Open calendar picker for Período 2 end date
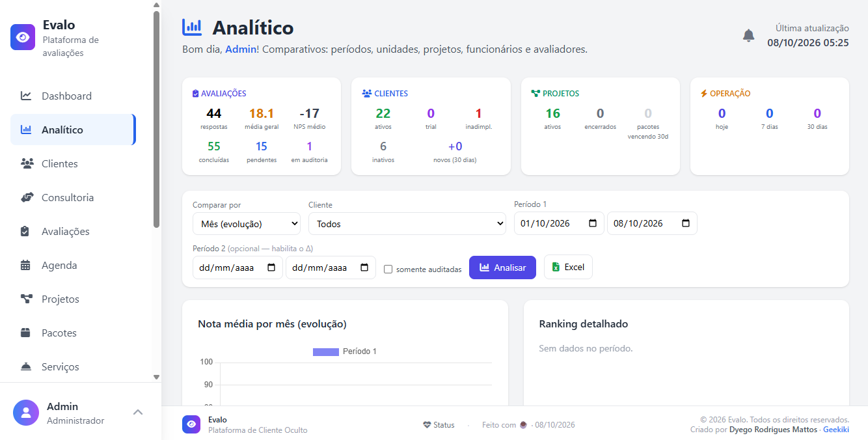Image resolution: width=868 pixels, height=440 pixels. [364, 268]
